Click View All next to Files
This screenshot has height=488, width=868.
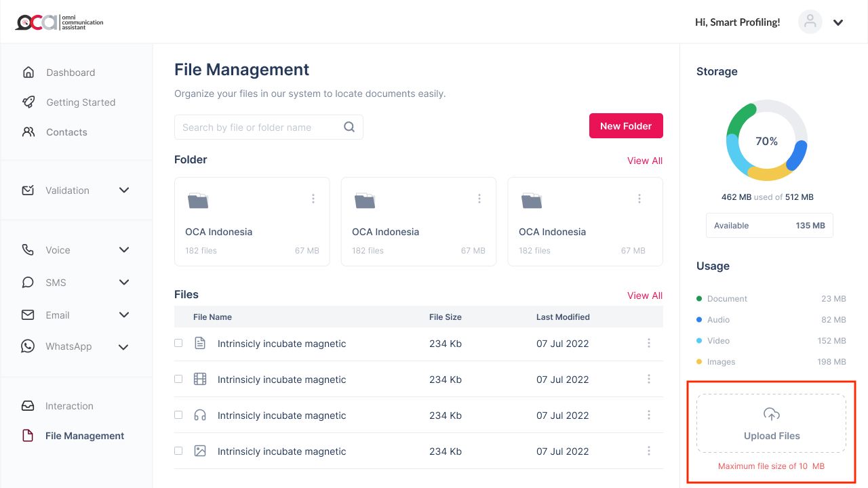[644, 296]
